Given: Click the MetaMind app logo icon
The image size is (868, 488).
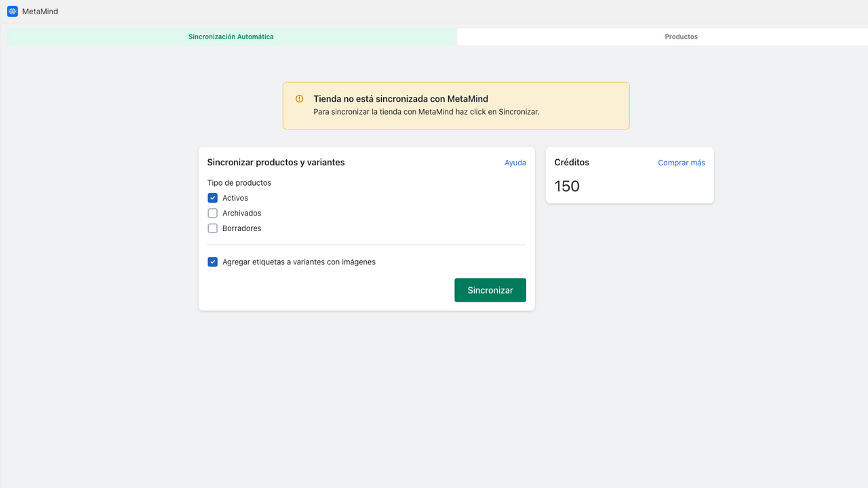Looking at the screenshot, I should 12,12.
